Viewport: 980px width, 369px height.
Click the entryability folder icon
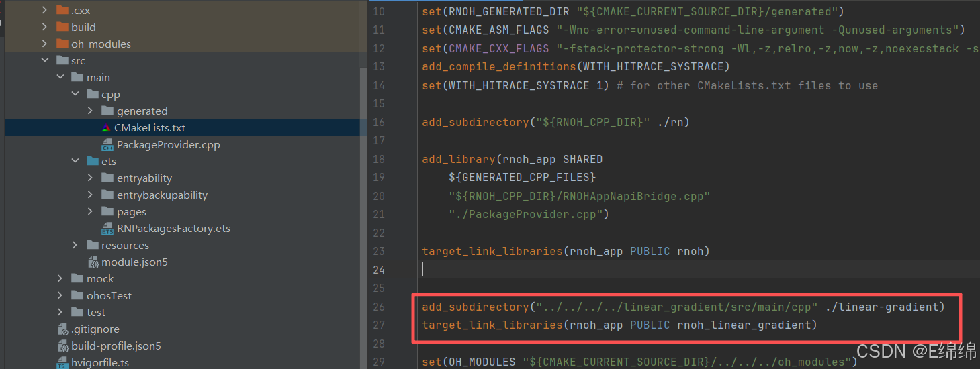point(107,178)
